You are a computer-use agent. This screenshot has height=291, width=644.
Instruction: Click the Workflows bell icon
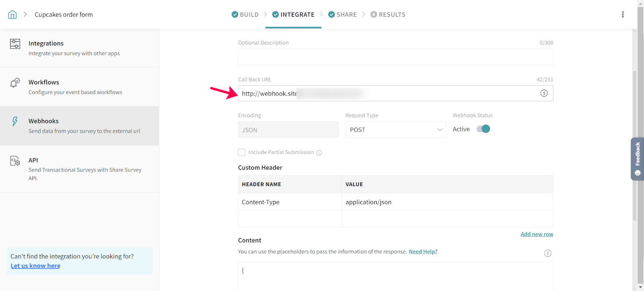(x=15, y=83)
